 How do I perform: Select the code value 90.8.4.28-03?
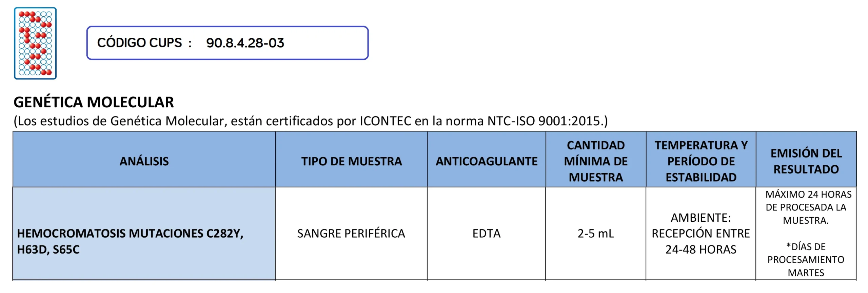245,43
